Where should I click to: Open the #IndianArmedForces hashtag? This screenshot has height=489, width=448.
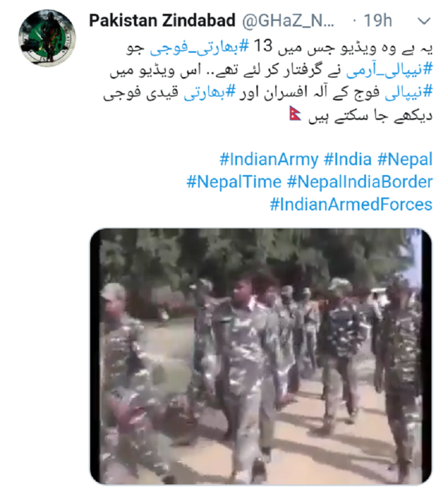click(351, 204)
